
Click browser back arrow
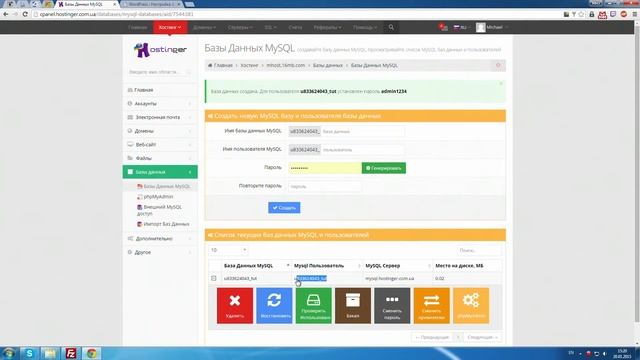click(6, 14)
